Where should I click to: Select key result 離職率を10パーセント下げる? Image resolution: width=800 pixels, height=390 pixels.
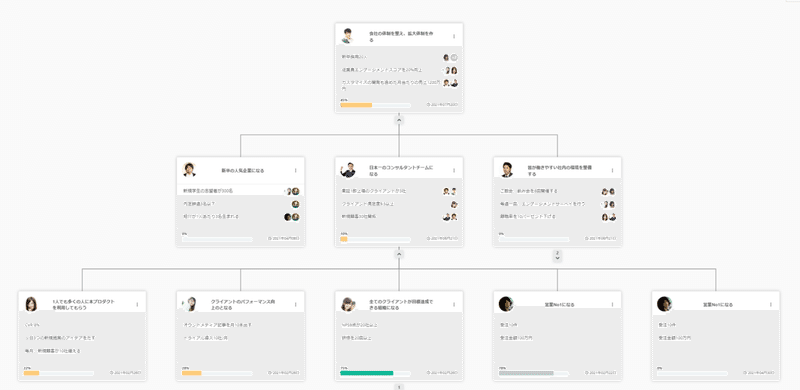click(x=528, y=216)
